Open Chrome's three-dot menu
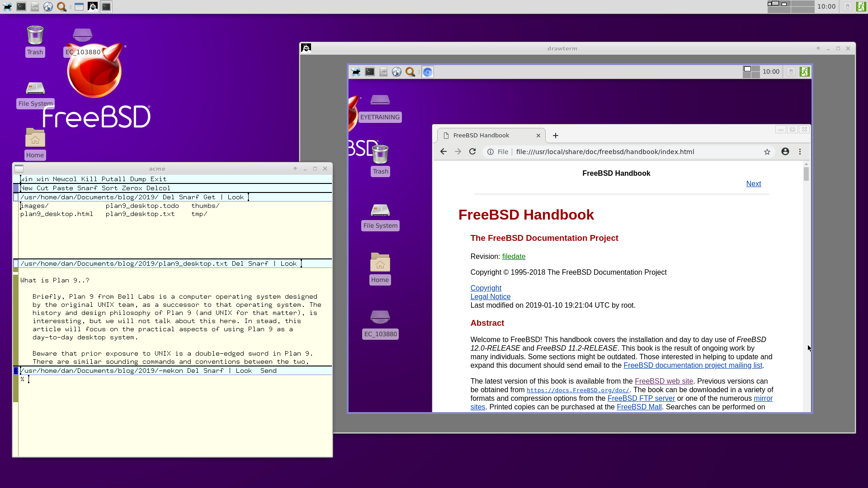 [800, 152]
